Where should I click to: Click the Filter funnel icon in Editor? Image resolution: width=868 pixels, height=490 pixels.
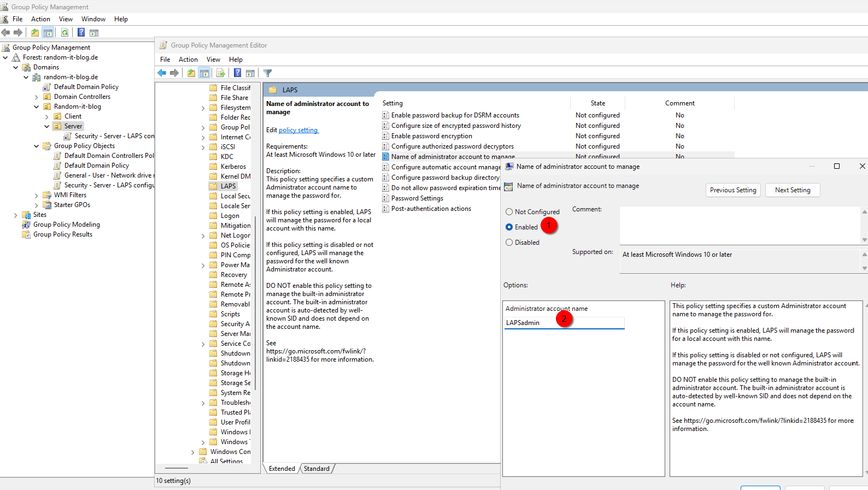[267, 73]
